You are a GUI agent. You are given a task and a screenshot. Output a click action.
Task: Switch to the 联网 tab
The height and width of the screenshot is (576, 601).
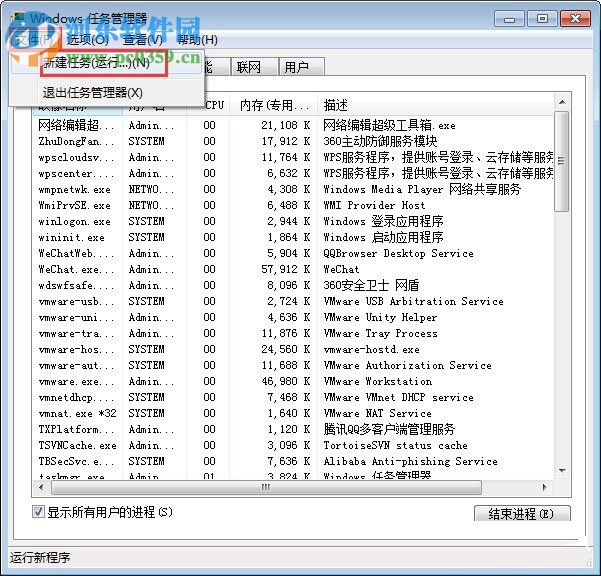click(x=254, y=67)
